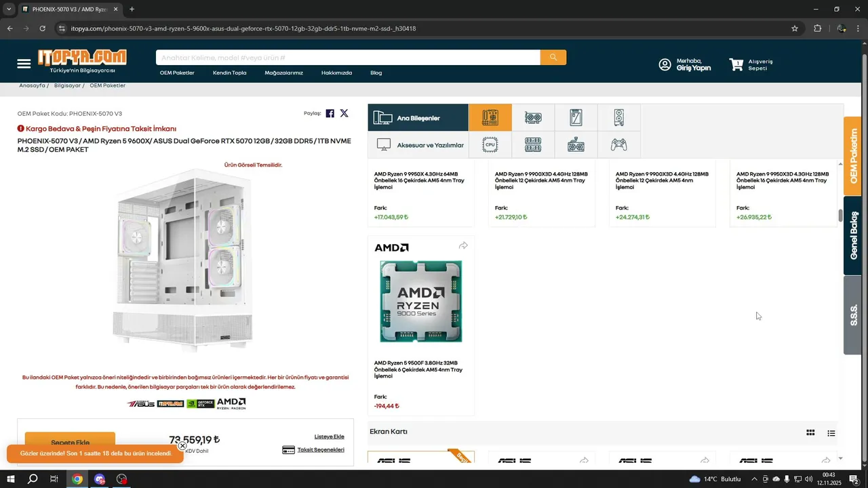Switch Ekran Kartı section to list view
The width and height of the screenshot is (868, 488).
[831, 433]
